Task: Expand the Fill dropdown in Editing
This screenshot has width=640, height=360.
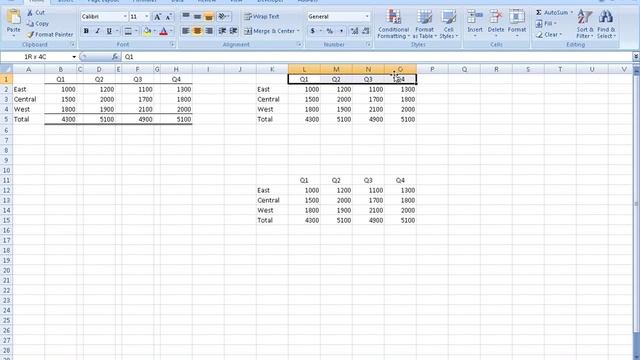Action: (x=555, y=24)
